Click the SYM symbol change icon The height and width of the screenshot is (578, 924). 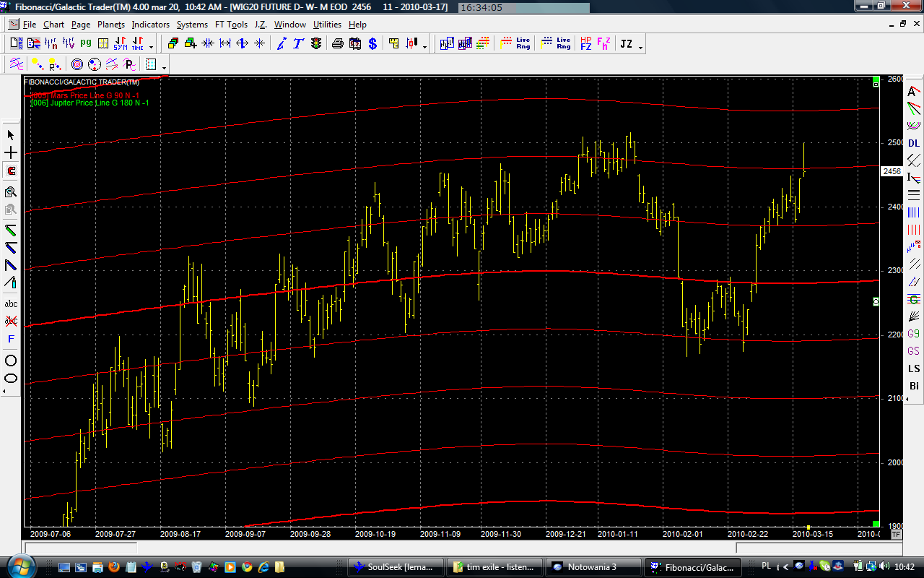120,44
